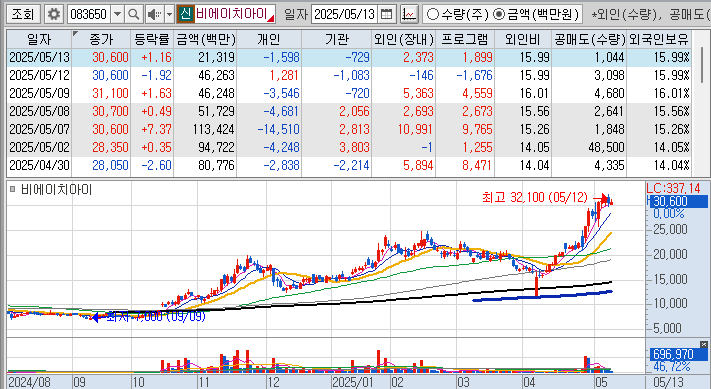Click the current price tag 30,600 on axis
Screen dimensions: 711x389
(x=678, y=201)
